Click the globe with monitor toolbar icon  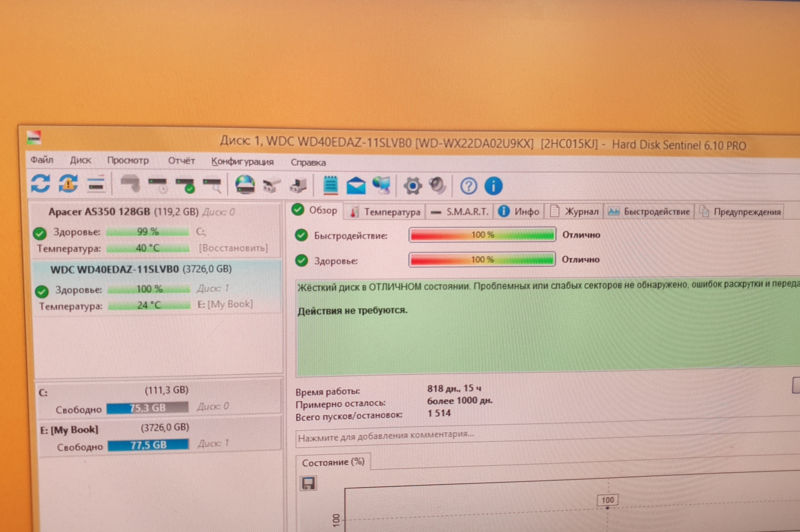click(382, 186)
